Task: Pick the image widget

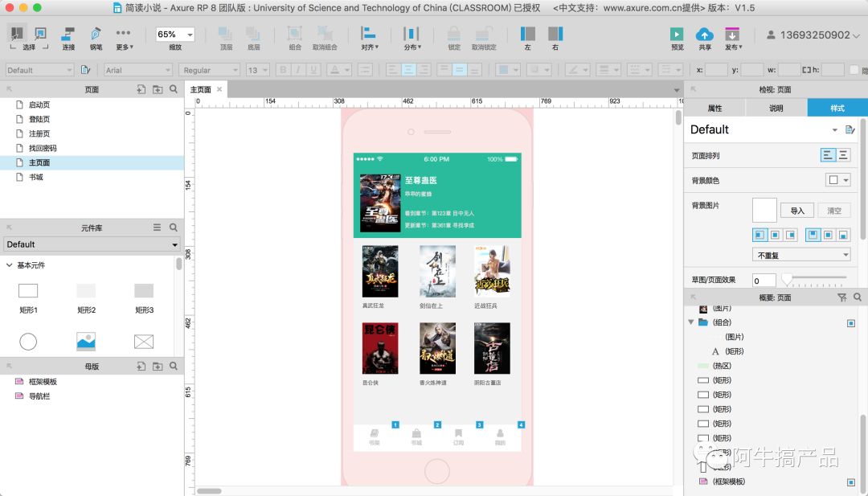Action: [86, 342]
